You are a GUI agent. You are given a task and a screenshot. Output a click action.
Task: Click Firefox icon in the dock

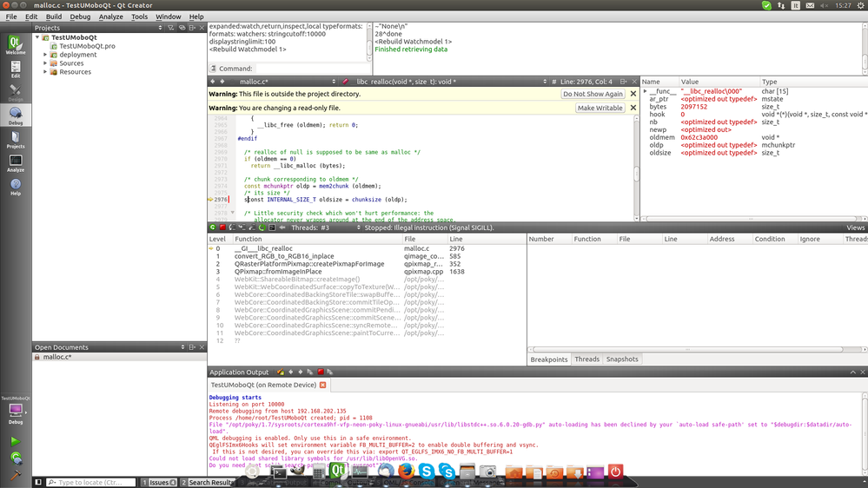[x=406, y=472]
